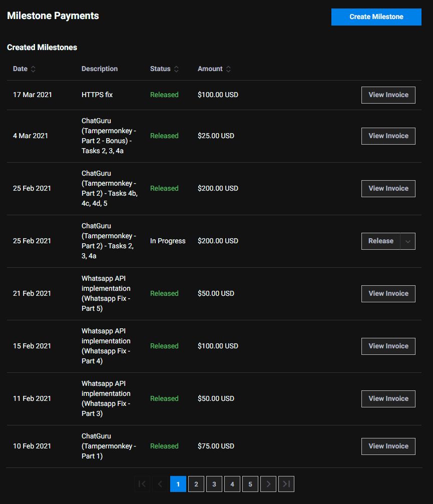Sort milestones by Status column arrows
The width and height of the screenshot is (433, 504).
pyautogui.click(x=176, y=69)
